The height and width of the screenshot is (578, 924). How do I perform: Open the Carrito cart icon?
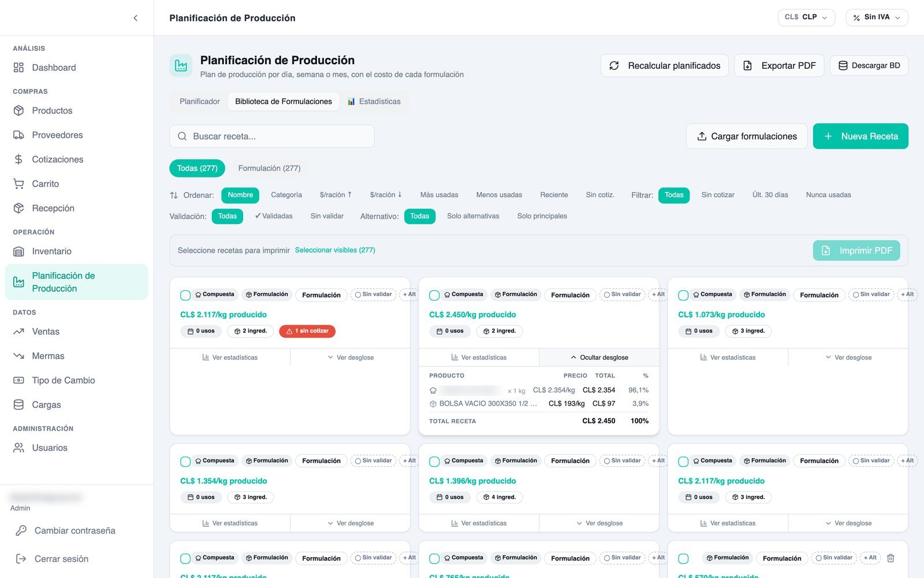[18, 184]
